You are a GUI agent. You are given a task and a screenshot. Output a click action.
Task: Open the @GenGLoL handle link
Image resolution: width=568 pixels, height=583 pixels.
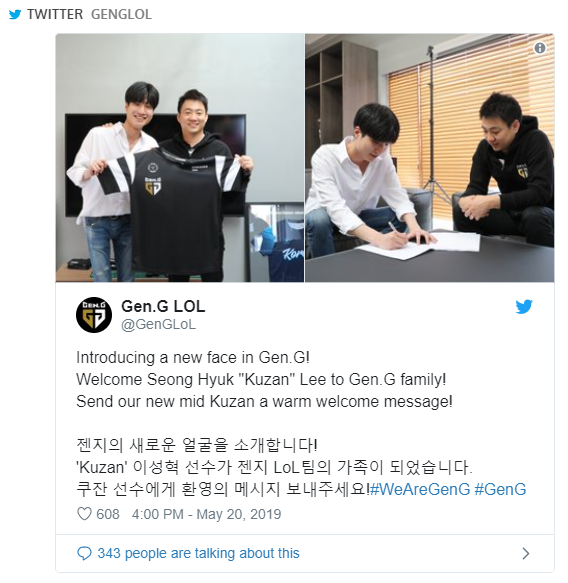(158, 325)
